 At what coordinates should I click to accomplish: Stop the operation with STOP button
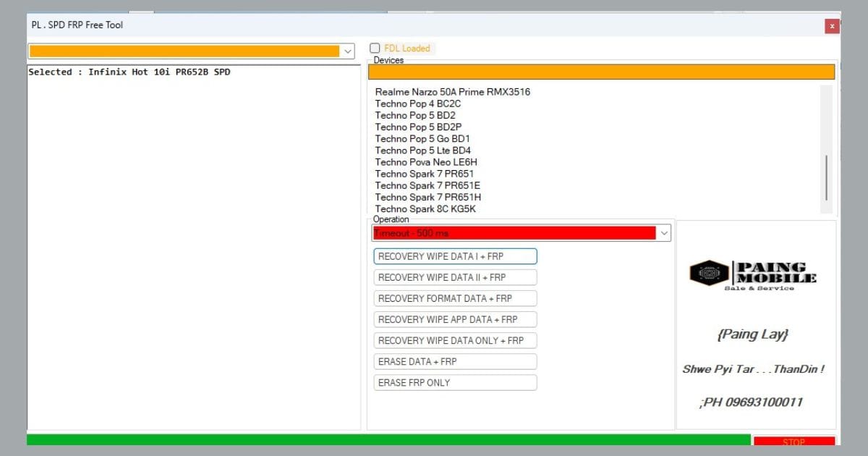793,441
